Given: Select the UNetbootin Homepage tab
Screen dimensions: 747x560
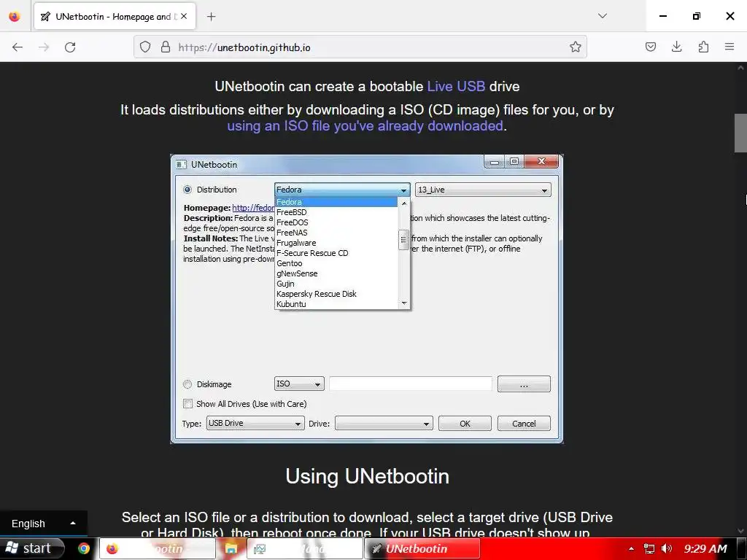Looking at the screenshot, I should 115,17.
